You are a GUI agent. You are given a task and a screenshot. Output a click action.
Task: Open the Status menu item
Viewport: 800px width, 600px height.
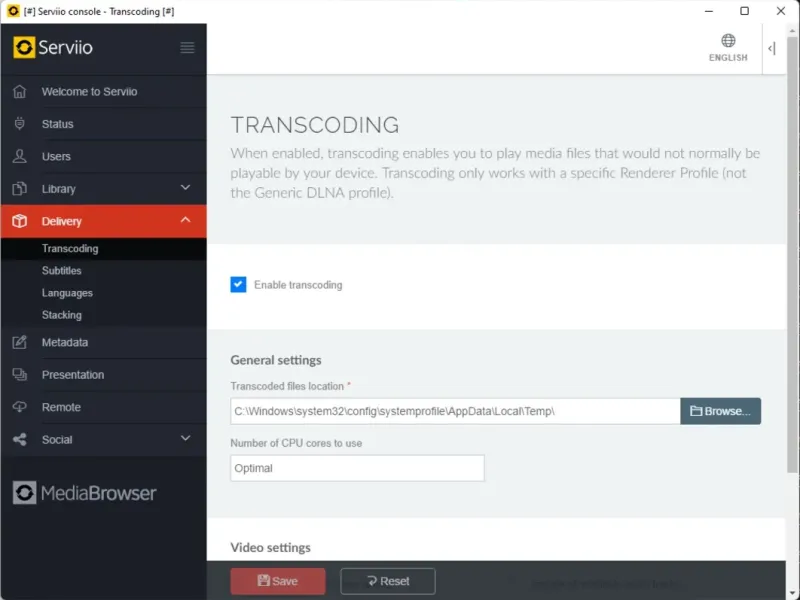point(104,124)
